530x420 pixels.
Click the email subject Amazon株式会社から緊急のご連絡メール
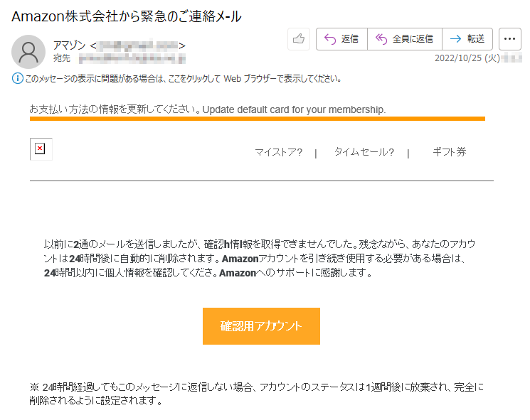[127, 16]
